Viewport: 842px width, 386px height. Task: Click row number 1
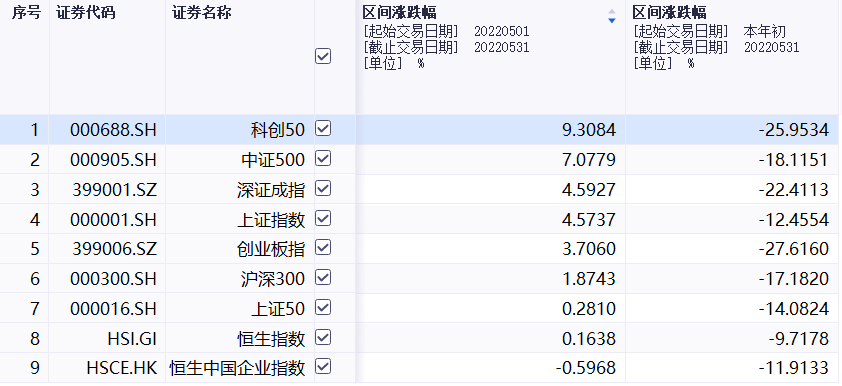click(35, 129)
